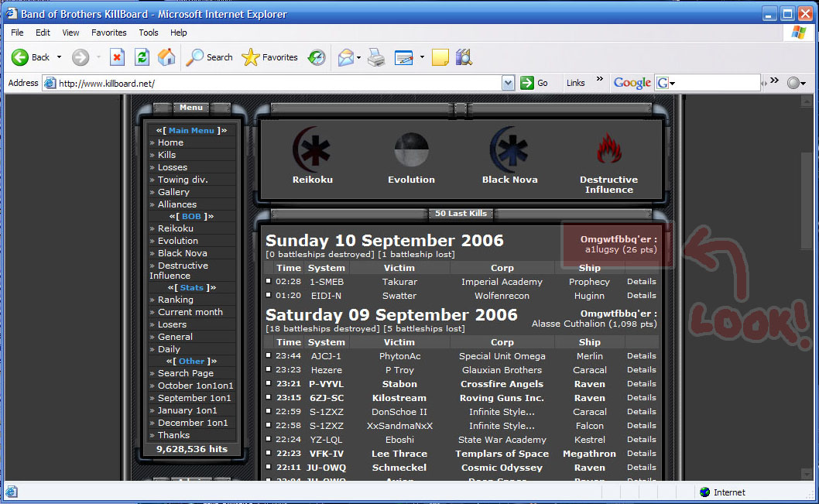Click the page icon in address bar

point(50,83)
